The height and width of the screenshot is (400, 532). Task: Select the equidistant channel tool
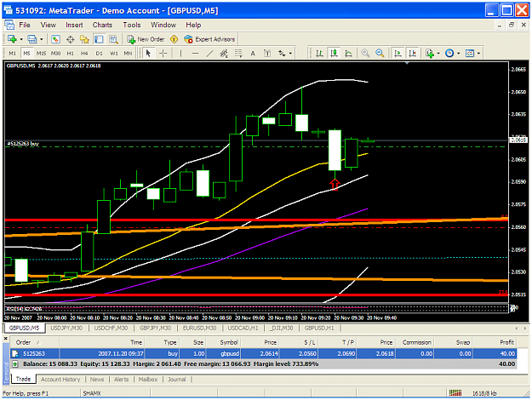(x=224, y=54)
